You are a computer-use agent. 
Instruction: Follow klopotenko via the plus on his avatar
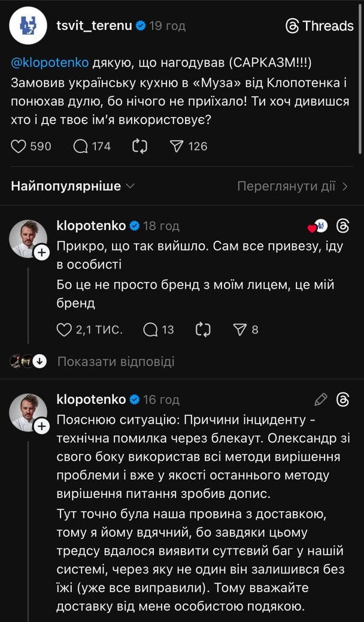41,253
